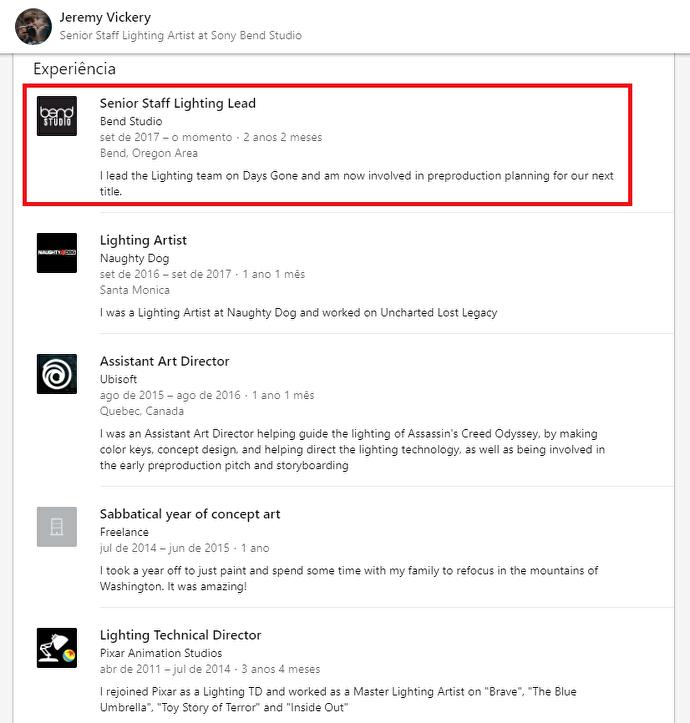This screenshot has height=723, width=690.
Task: Click the Experiência section heading
Action: 74,69
